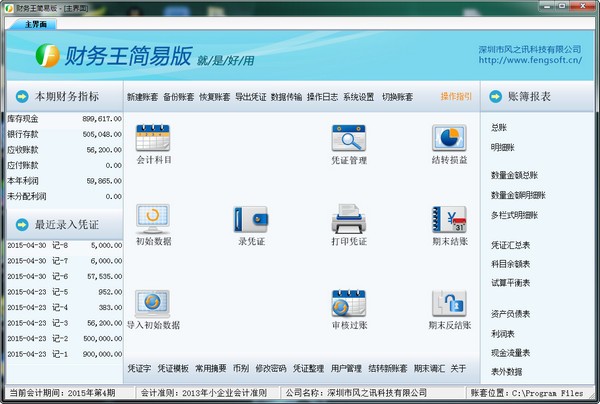This screenshot has width=600, height=404.
Task: Click the 本期财务指标 panel header arrow
Action: tap(24, 97)
